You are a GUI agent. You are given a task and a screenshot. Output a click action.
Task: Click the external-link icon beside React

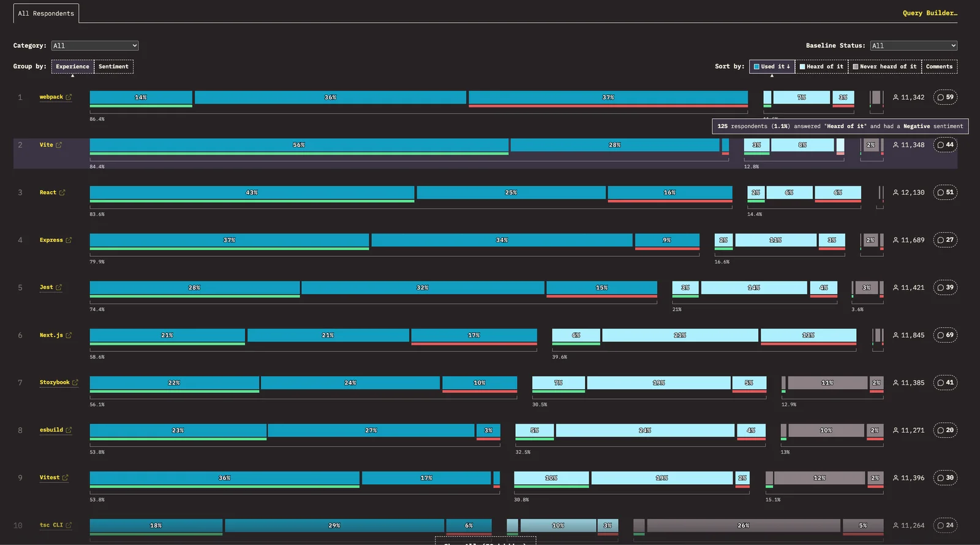[62, 192]
